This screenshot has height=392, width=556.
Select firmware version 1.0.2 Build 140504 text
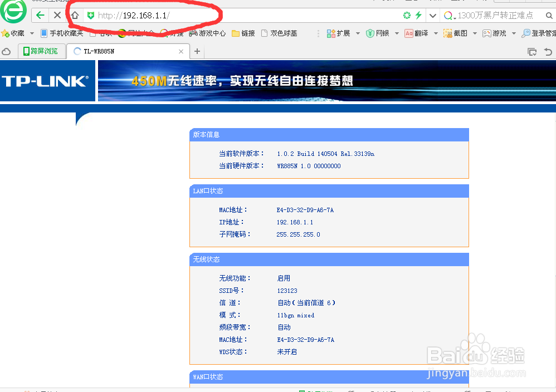coord(325,154)
